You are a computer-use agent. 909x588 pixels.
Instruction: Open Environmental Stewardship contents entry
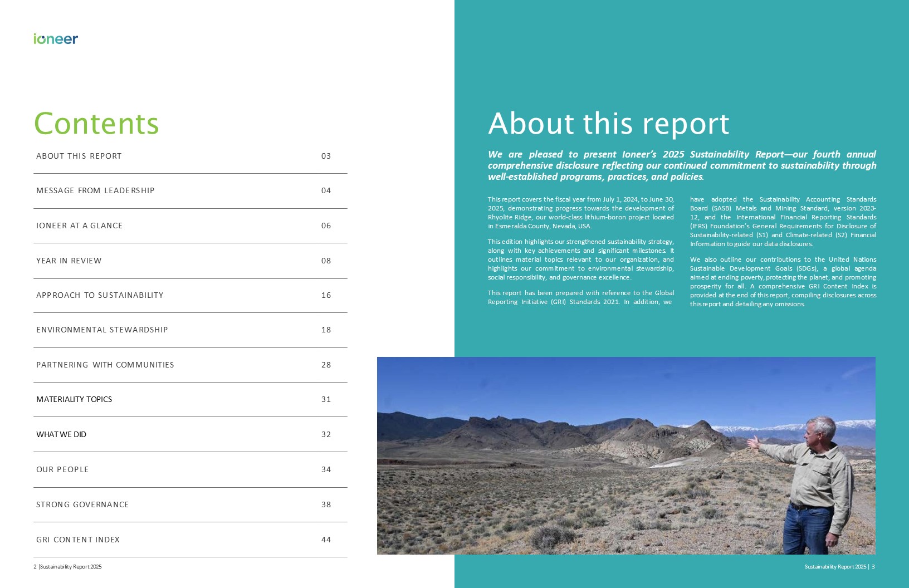click(x=102, y=330)
